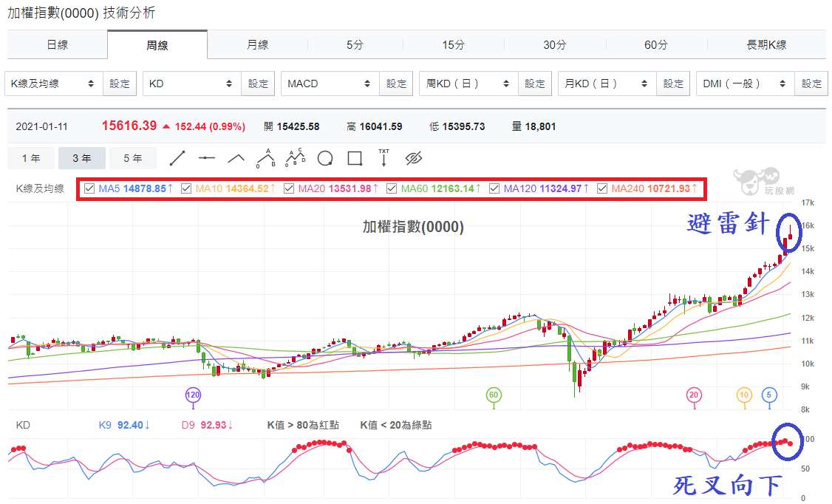Switch to the 周線 tab
This screenshot has width=832, height=504.
pos(157,45)
